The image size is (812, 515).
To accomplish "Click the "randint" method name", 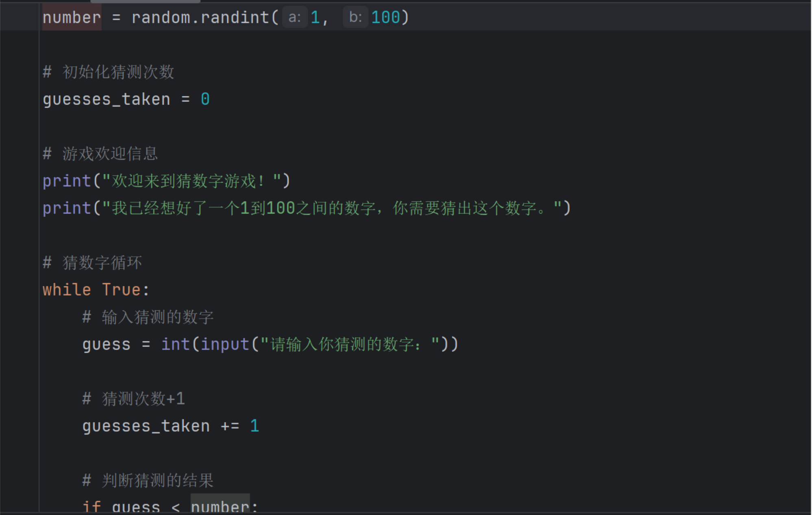I will [x=235, y=17].
